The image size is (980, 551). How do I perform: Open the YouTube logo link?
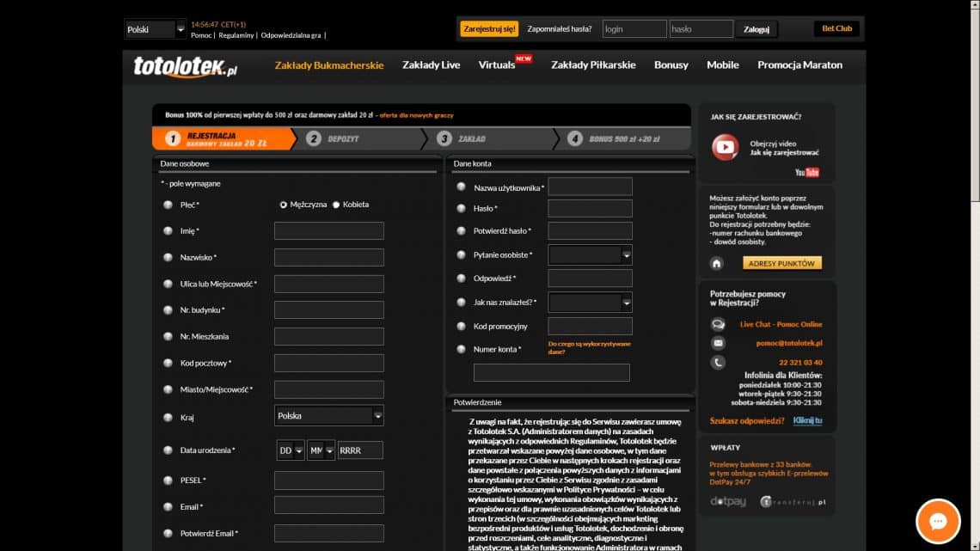(x=807, y=173)
